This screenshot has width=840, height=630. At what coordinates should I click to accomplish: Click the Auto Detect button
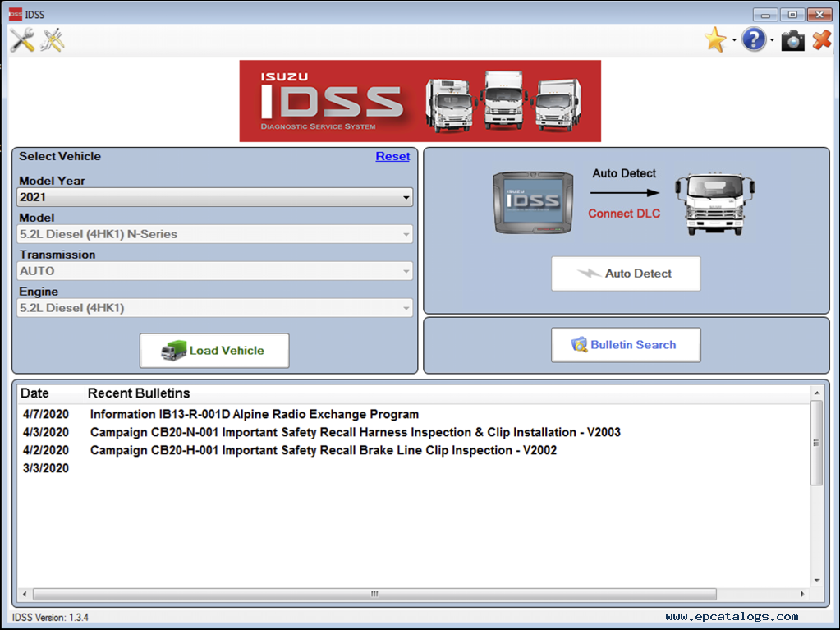click(x=626, y=274)
